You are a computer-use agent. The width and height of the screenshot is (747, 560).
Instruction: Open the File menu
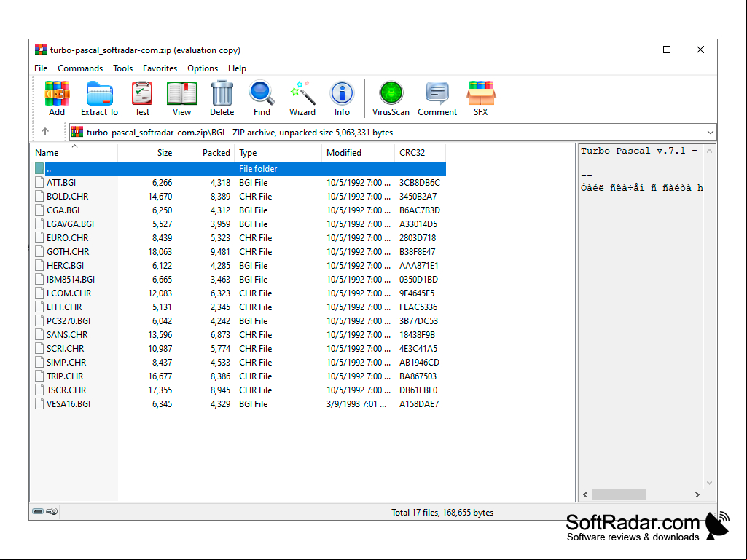coord(41,68)
